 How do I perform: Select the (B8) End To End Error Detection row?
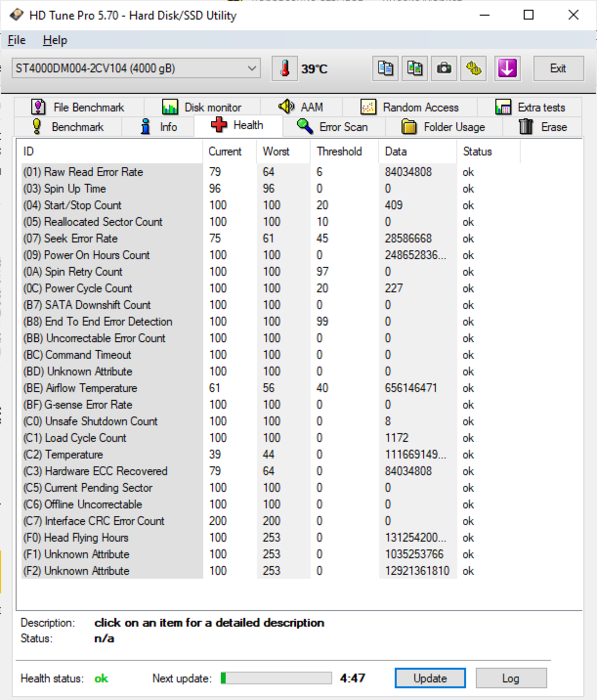coord(271,321)
